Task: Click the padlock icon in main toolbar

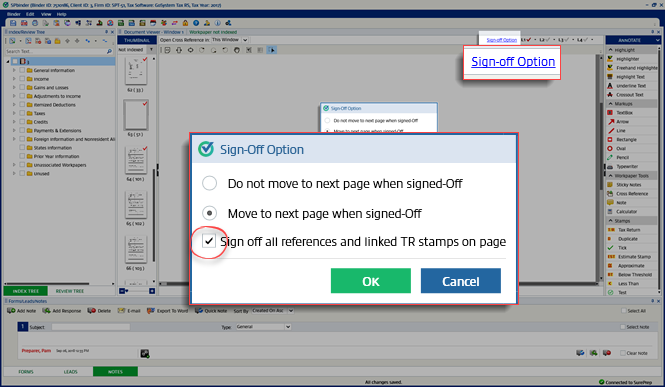Action: tap(185, 23)
